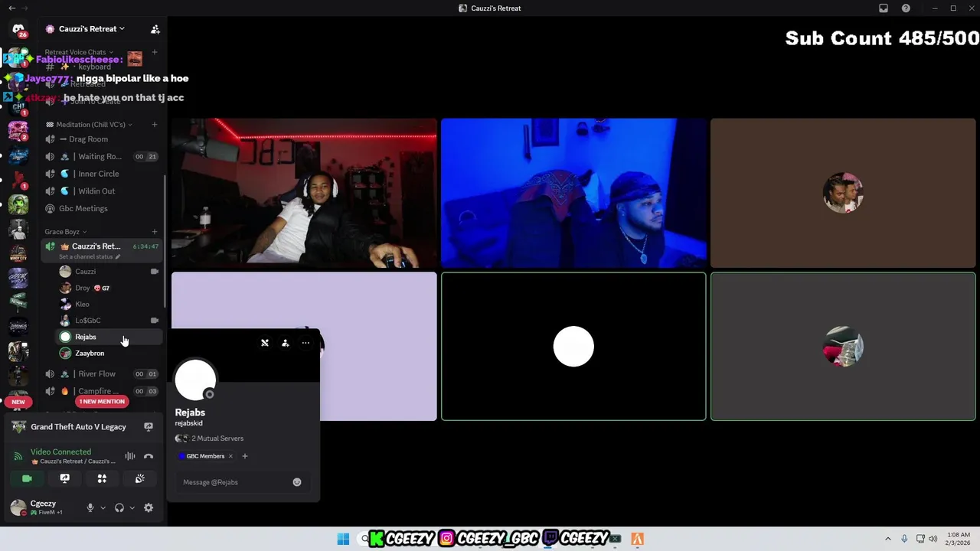
Task: Open emoji picker in Rejabs message box
Action: 297,482
